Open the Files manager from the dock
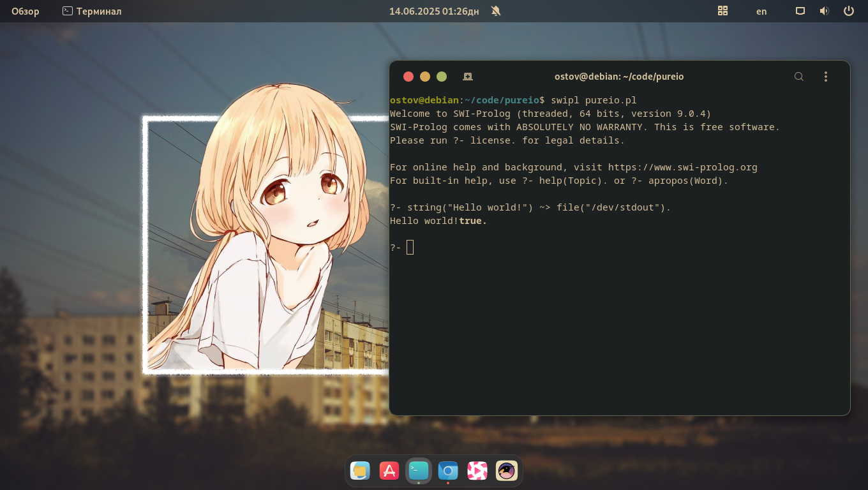 pos(360,471)
